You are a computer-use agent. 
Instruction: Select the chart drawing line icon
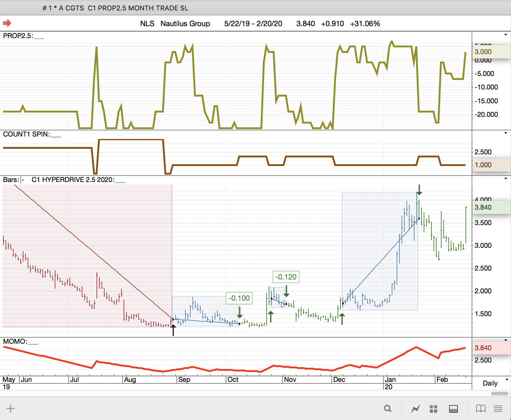pos(415,409)
